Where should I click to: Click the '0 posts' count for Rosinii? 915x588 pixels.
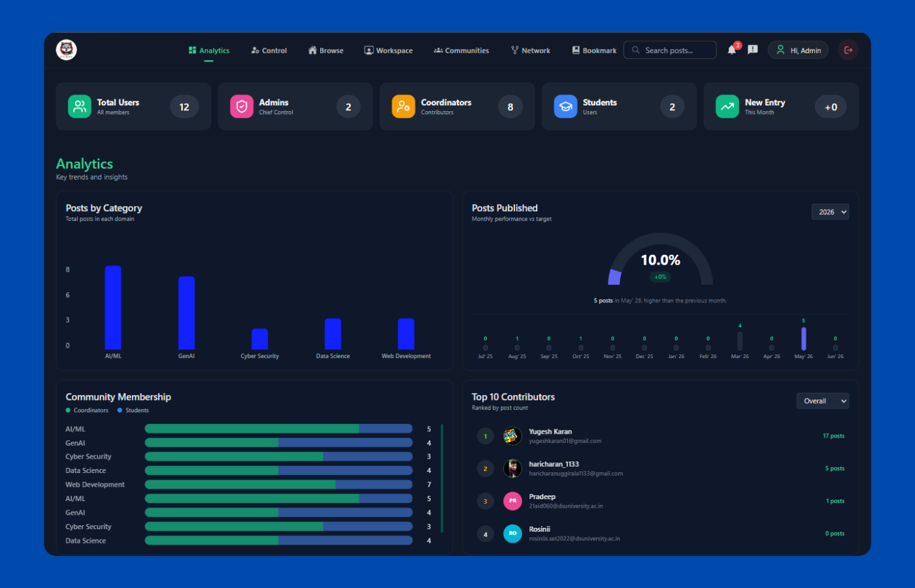pyautogui.click(x=835, y=534)
